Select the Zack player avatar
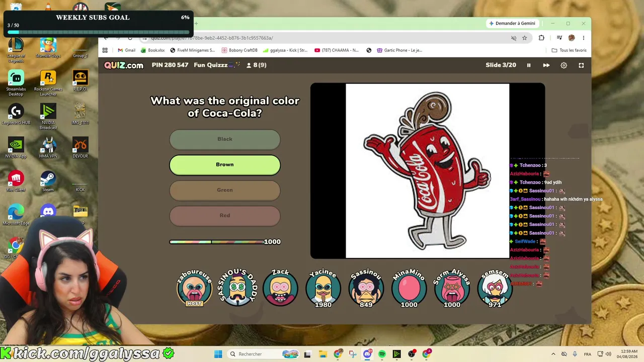This screenshot has height=362, width=644. pyautogui.click(x=280, y=288)
